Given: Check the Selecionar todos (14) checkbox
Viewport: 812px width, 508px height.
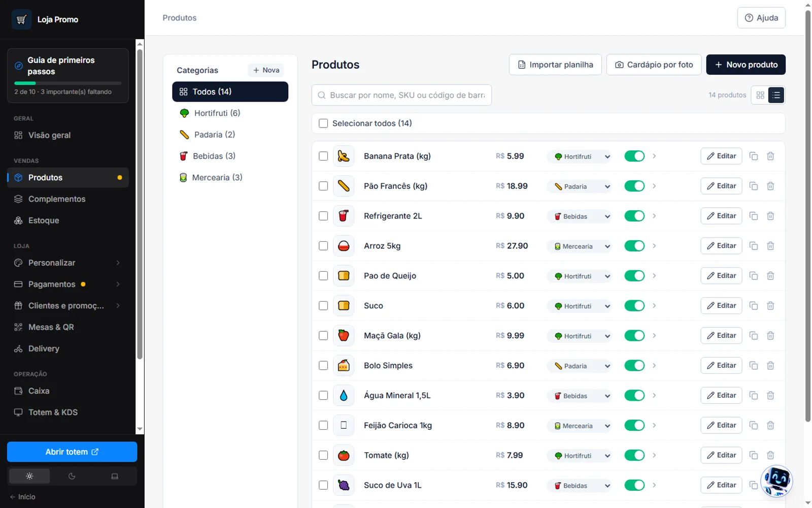Looking at the screenshot, I should pyautogui.click(x=323, y=123).
